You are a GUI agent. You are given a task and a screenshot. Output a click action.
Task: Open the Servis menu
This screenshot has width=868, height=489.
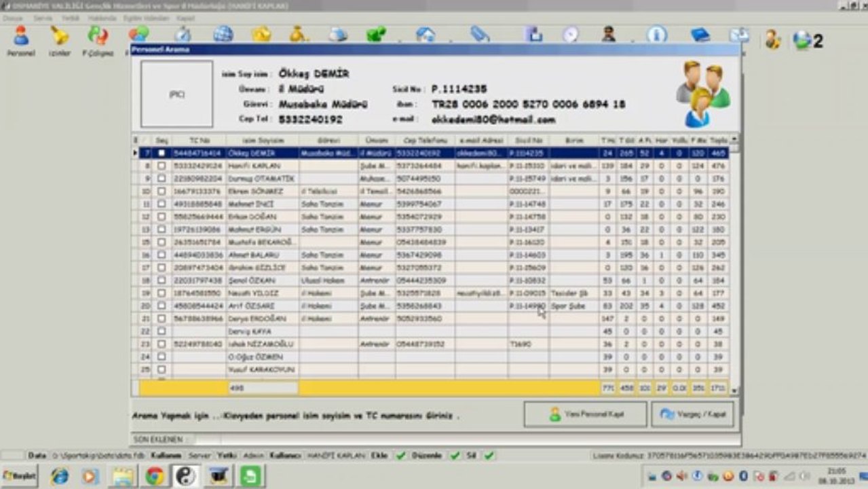click(43, 18)
